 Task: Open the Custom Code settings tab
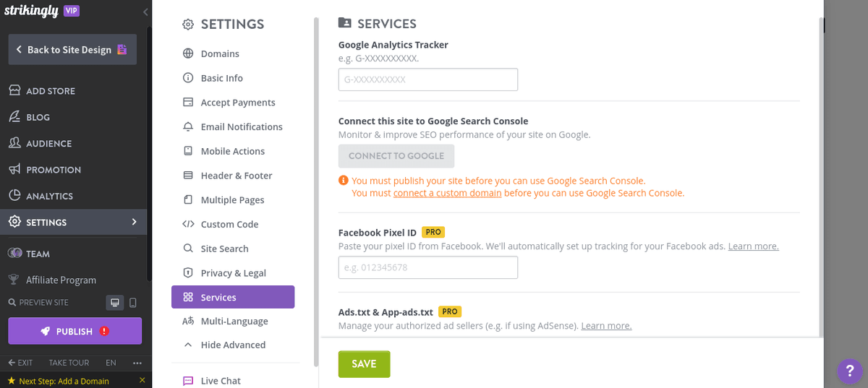click(x=229, y=224)
